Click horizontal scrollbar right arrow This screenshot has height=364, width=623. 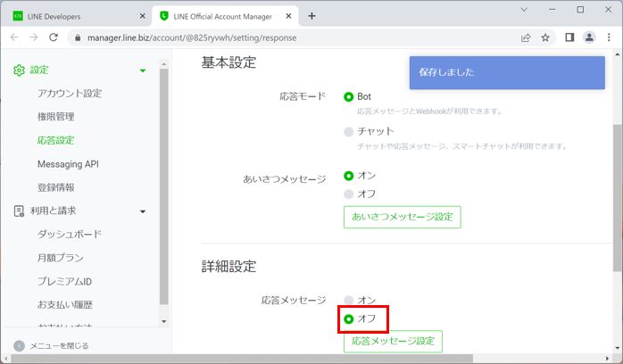tap(607, 359)
